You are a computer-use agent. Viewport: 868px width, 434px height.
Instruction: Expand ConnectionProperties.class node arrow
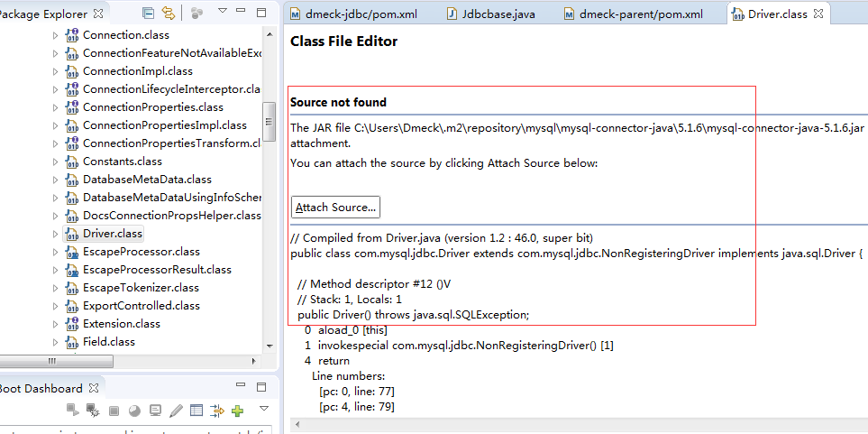point(55,107)
